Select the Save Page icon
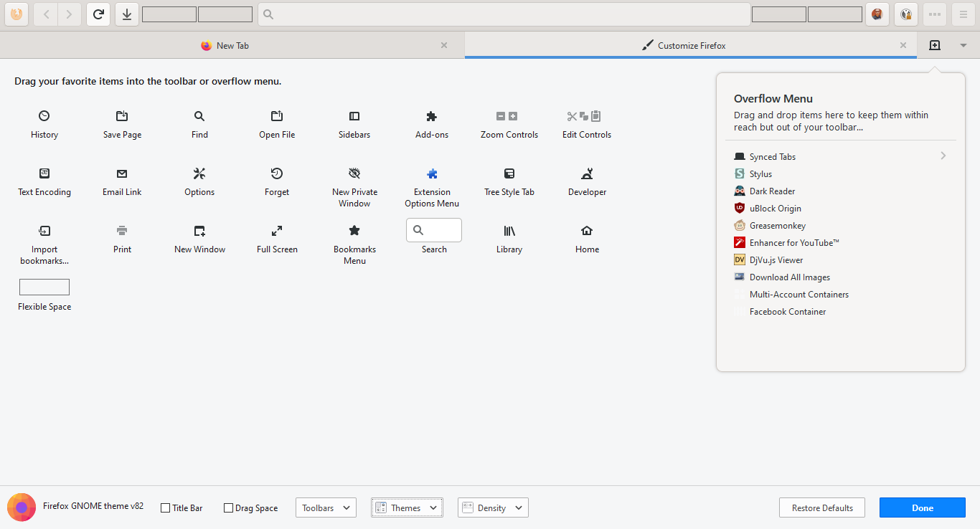The image size is (980, 529). [x=122, y=116]
